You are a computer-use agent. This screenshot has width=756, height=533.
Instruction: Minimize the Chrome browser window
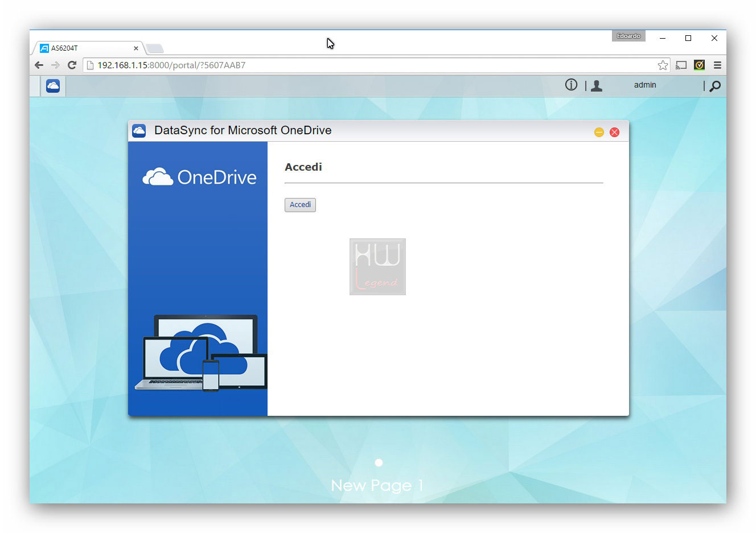663,38
